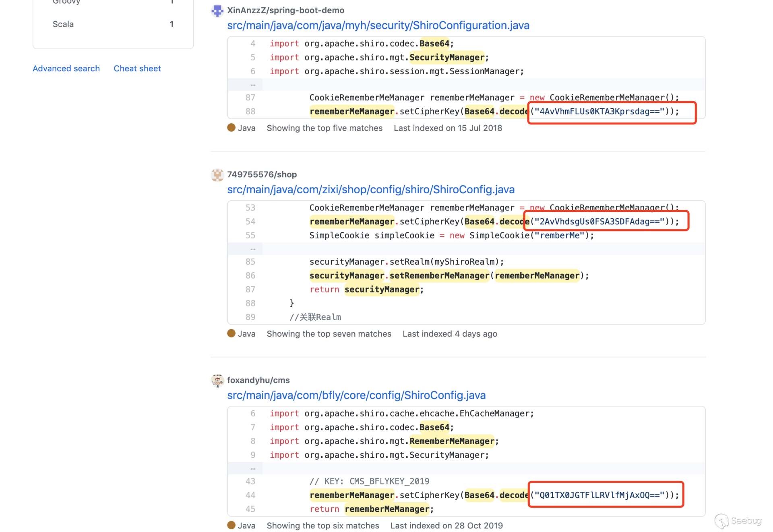The width and height of the screenshot is (773, 532).
Task: Click XinAnzzZ user avatar icon
Action: click(x=217, y=11)
